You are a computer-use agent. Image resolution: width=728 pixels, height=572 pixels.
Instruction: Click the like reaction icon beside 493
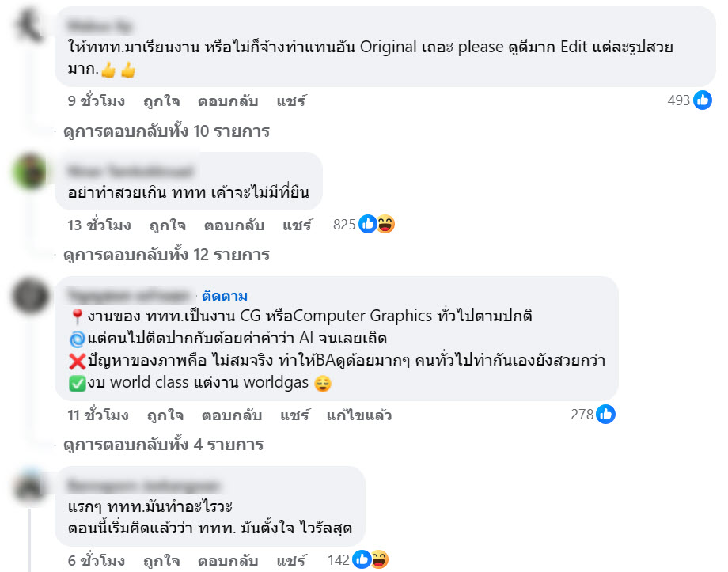(702, 100)
